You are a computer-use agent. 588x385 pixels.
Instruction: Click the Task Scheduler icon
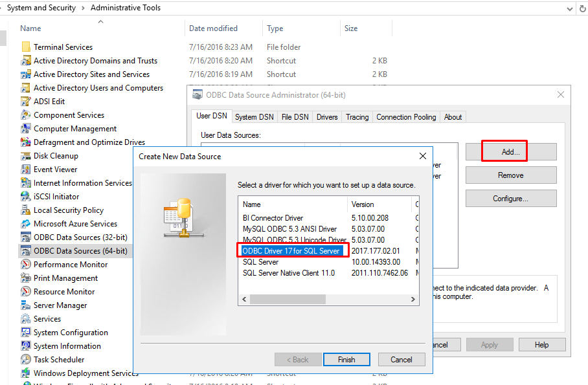26,360
